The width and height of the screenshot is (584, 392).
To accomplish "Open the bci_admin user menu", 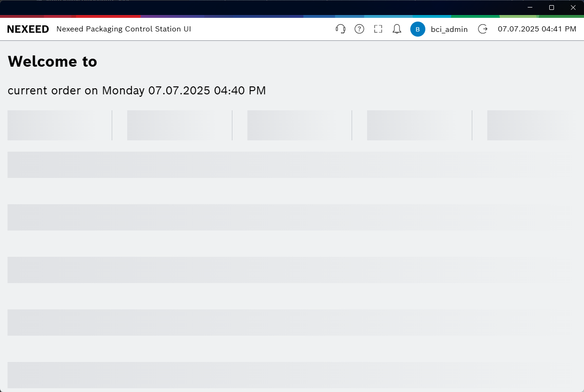I will click(x=449, y=29).
